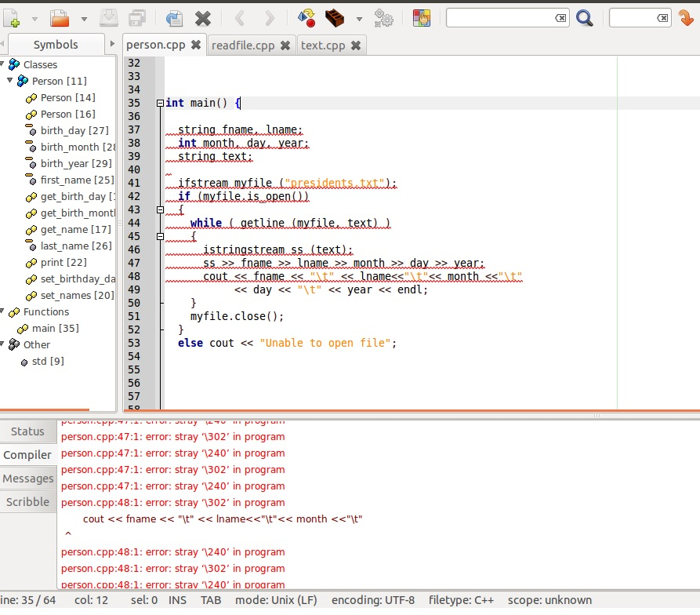Show the Scribble notepad panel
700x615 pixels.
(x=28, y=502)
